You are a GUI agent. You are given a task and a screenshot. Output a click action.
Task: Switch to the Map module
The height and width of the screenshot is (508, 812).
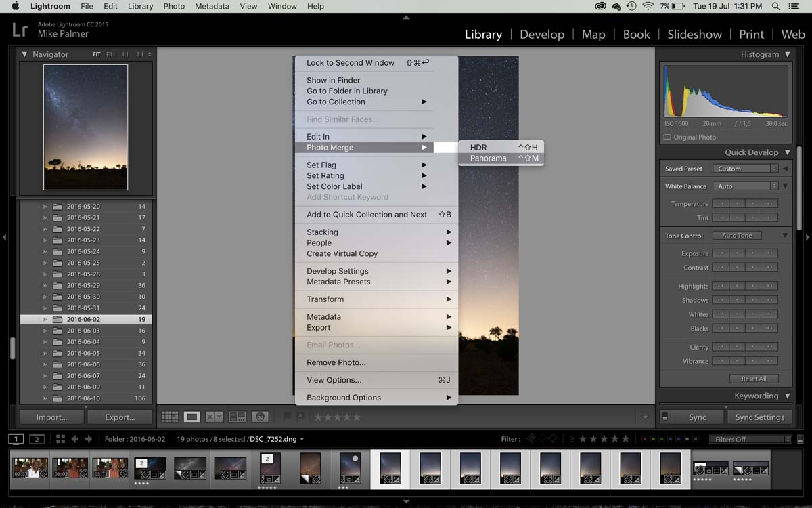coord(593,34)
